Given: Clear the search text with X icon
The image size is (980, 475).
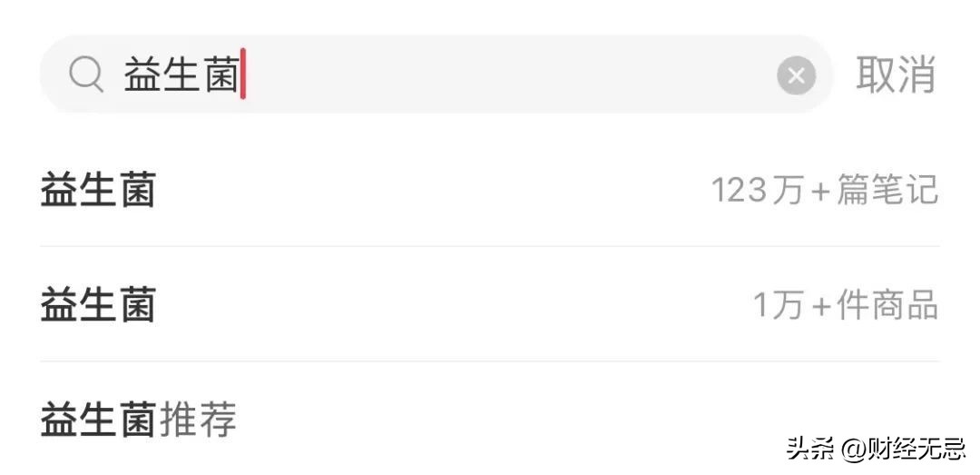Looking at the screenshot, I should point(796,76).
